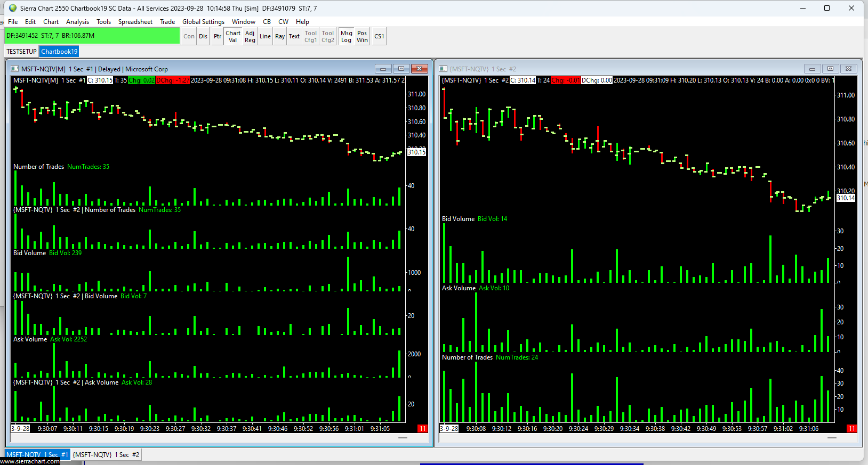Click the green DF status field
The image size is (868, 465).
92,36
